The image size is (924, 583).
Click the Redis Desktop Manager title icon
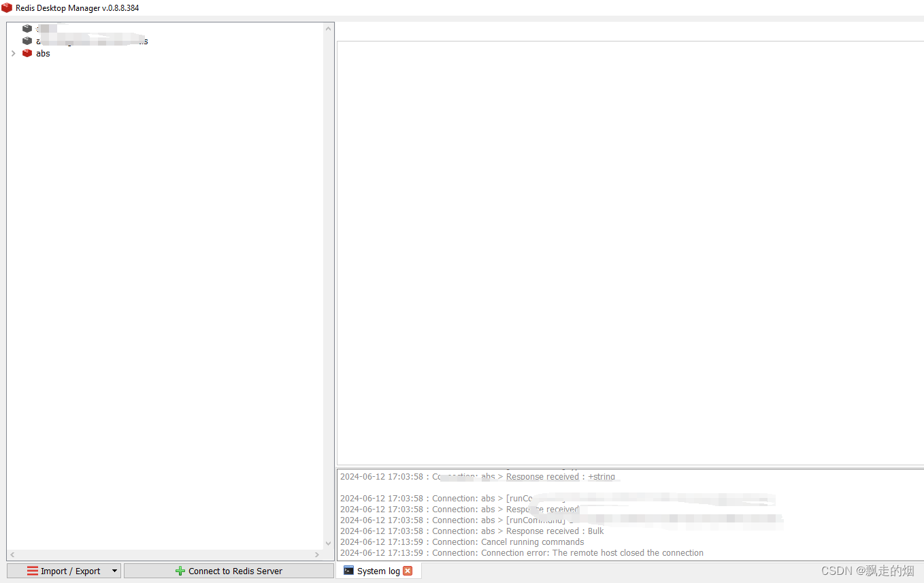7,7
